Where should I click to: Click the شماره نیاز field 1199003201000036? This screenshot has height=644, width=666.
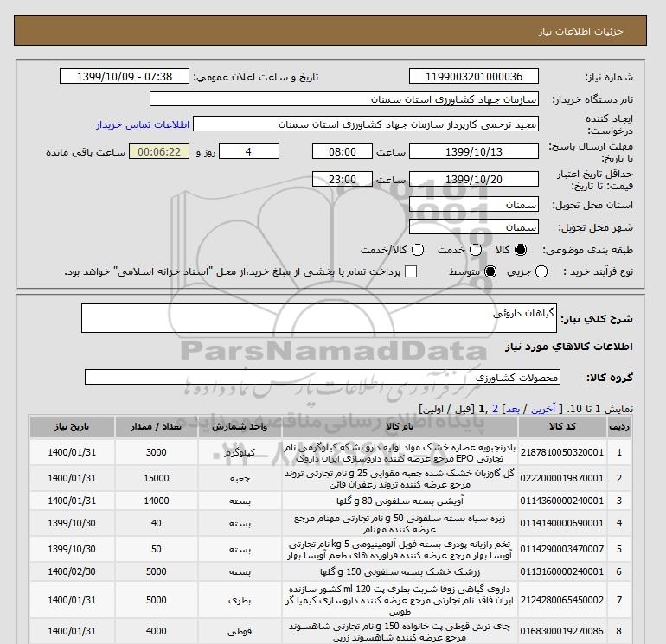(474, 77)
